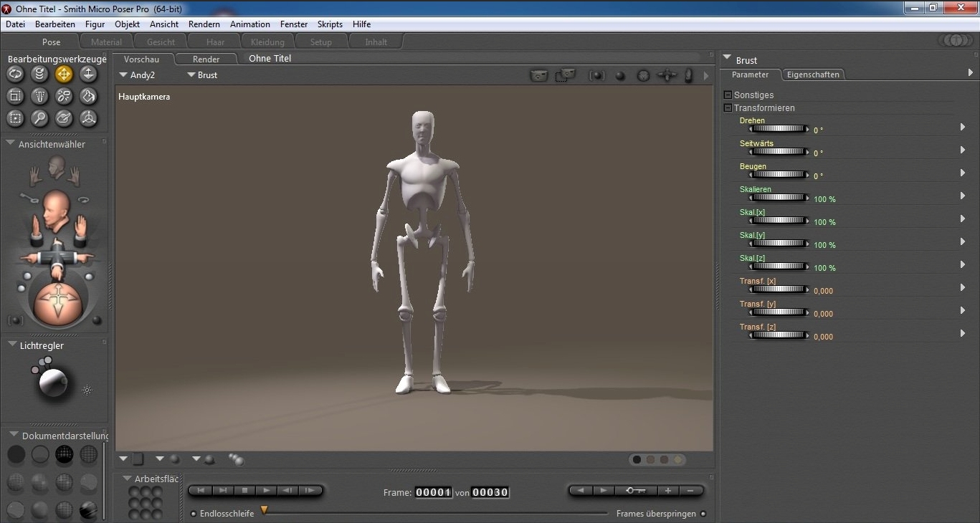This screenshot has height=523, width=980.
Task: Select the outline display style sphere
Action: point(40,454)
